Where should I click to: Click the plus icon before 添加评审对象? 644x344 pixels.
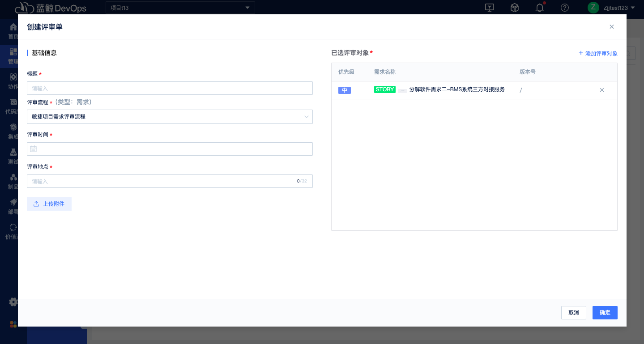click(x=581, y=53)
